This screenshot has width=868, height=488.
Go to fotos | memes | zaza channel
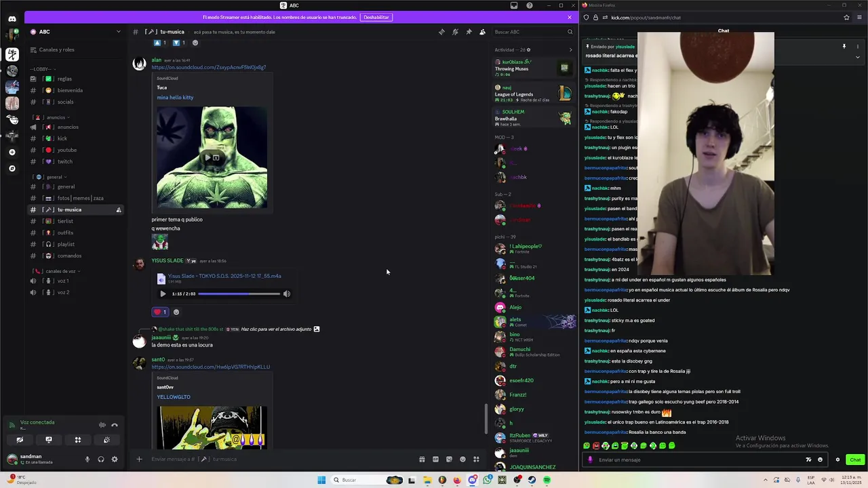pos(75,198)
